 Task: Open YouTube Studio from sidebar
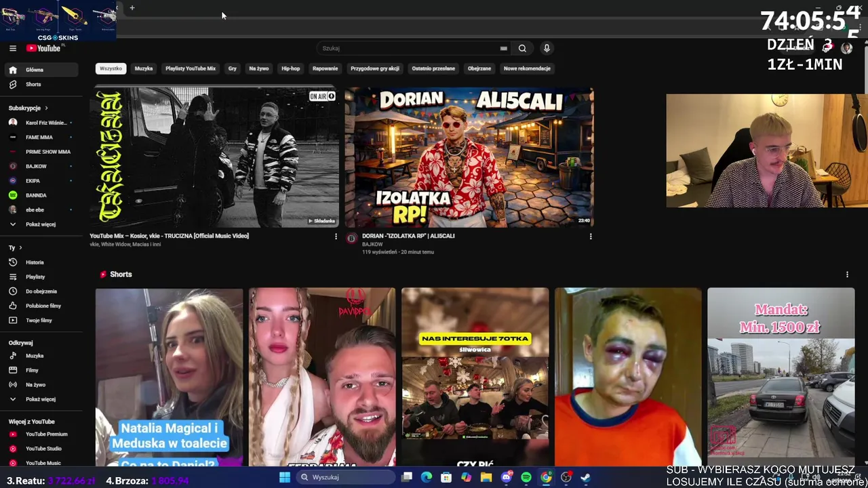(x=42, y=449)
